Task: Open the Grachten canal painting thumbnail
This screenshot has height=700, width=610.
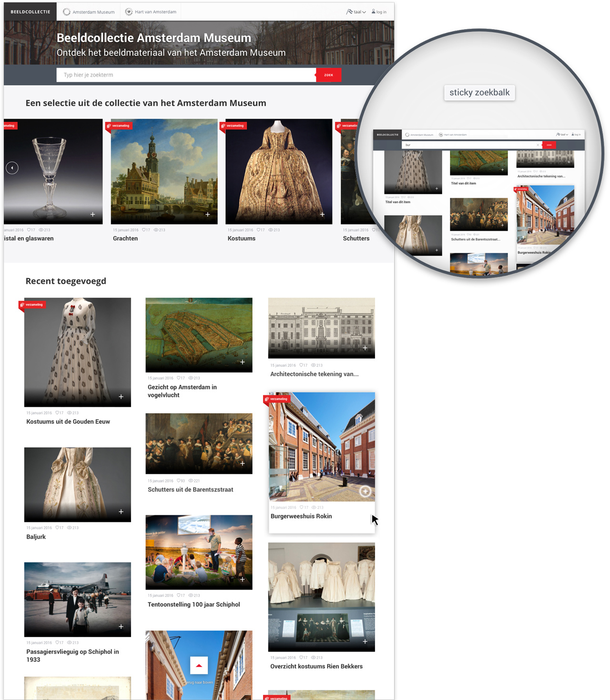Action: pos(164,171)
